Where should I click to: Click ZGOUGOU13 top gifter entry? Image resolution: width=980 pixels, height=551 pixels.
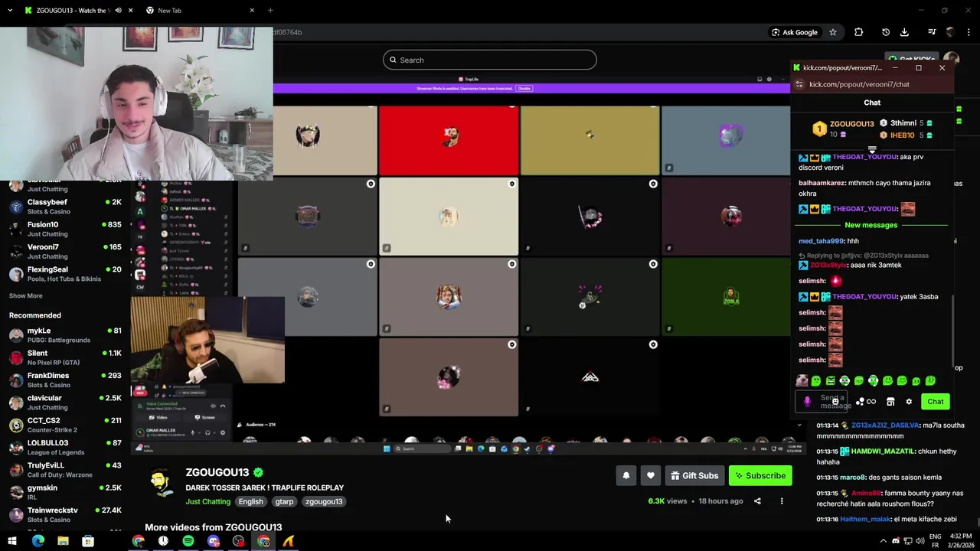pyautogui.click(x=843, y=129)
